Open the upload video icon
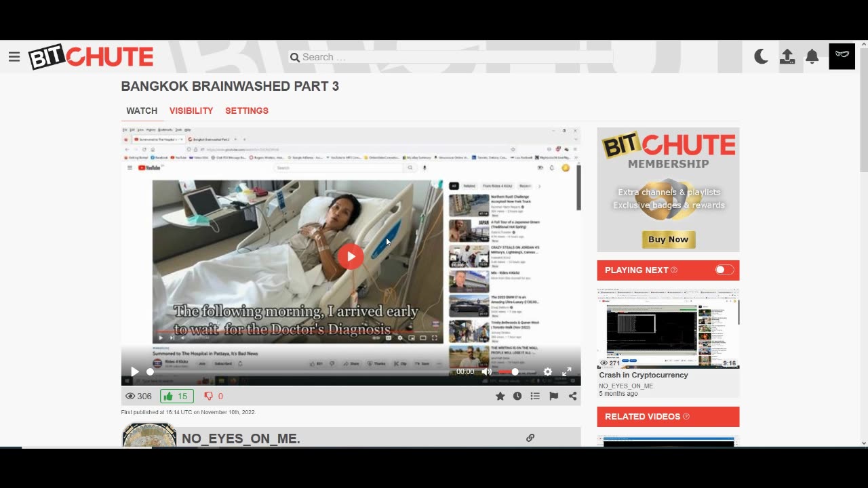The image size is (868, 488). [x=787, y=57]
